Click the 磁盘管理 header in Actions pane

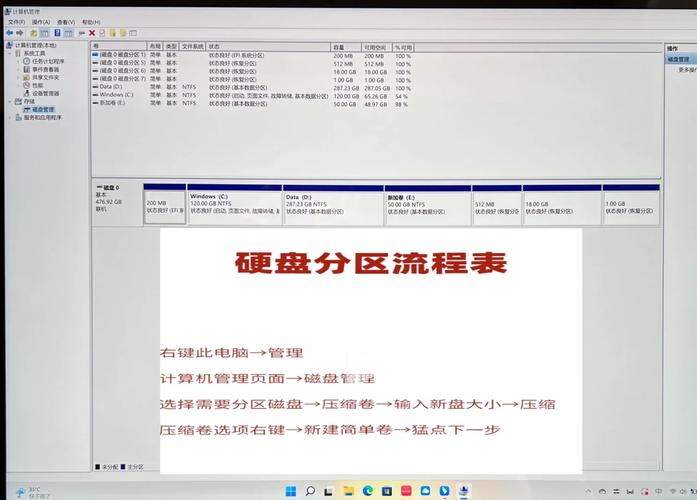coord(681,59)
